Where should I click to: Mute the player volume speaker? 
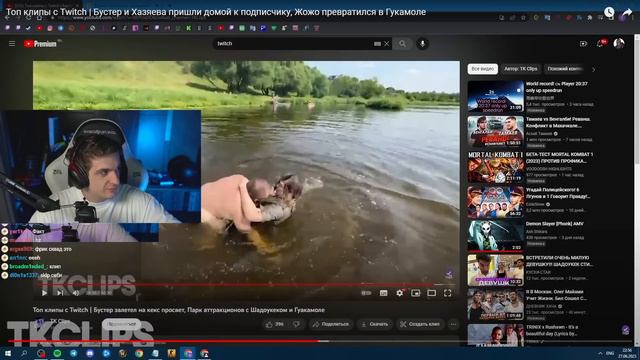(x=76, y=293)
